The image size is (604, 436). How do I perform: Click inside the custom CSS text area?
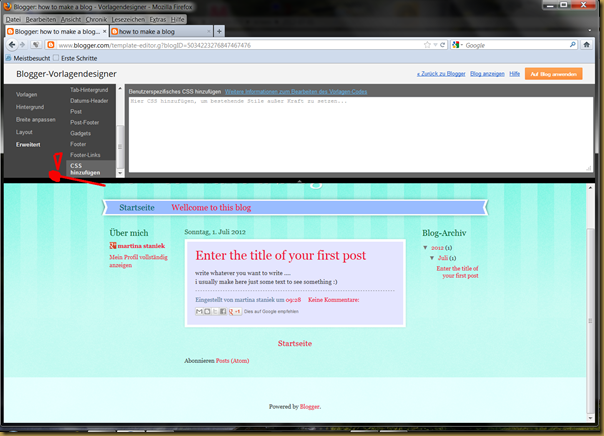[x=361, y=134]
